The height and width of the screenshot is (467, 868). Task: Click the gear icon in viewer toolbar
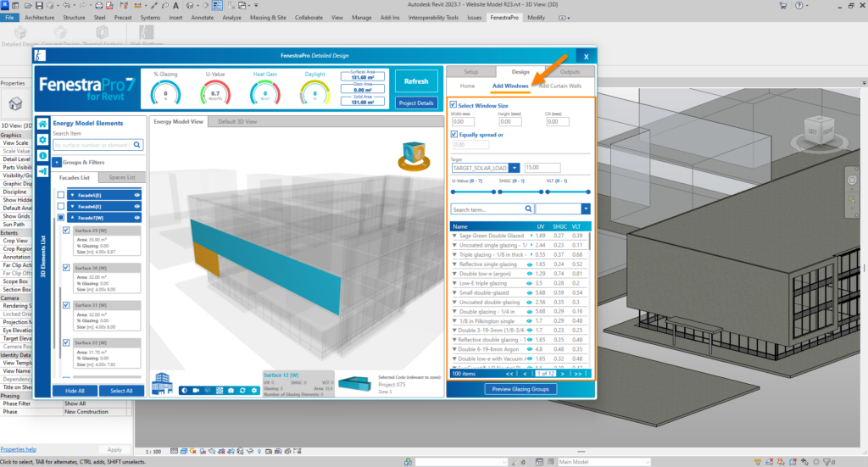click(254, 391)
